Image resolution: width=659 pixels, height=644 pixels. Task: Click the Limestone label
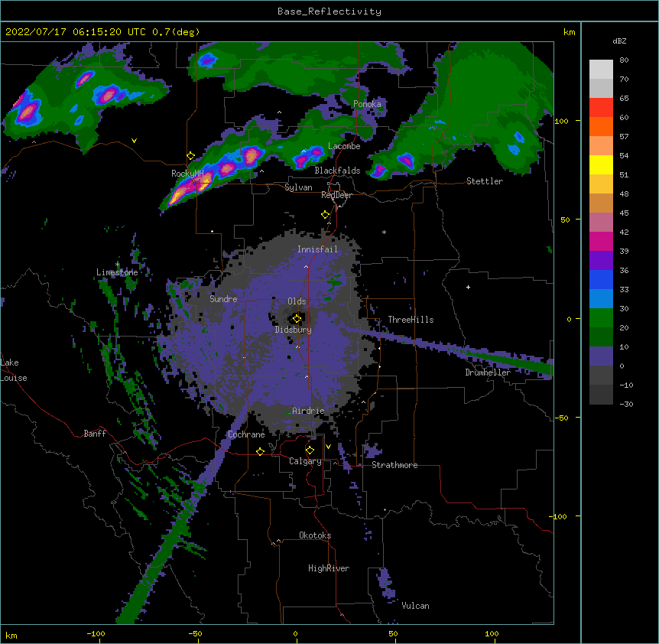(x=117, y=272)
